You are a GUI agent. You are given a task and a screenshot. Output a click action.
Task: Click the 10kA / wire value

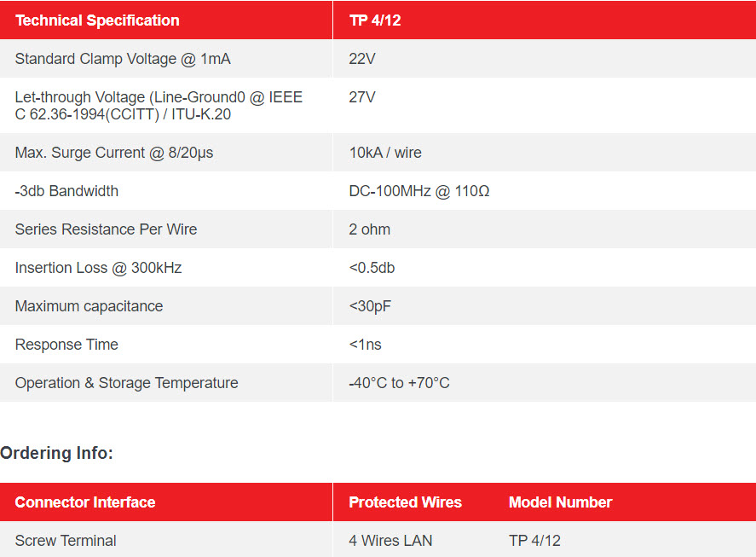point(385,153)
